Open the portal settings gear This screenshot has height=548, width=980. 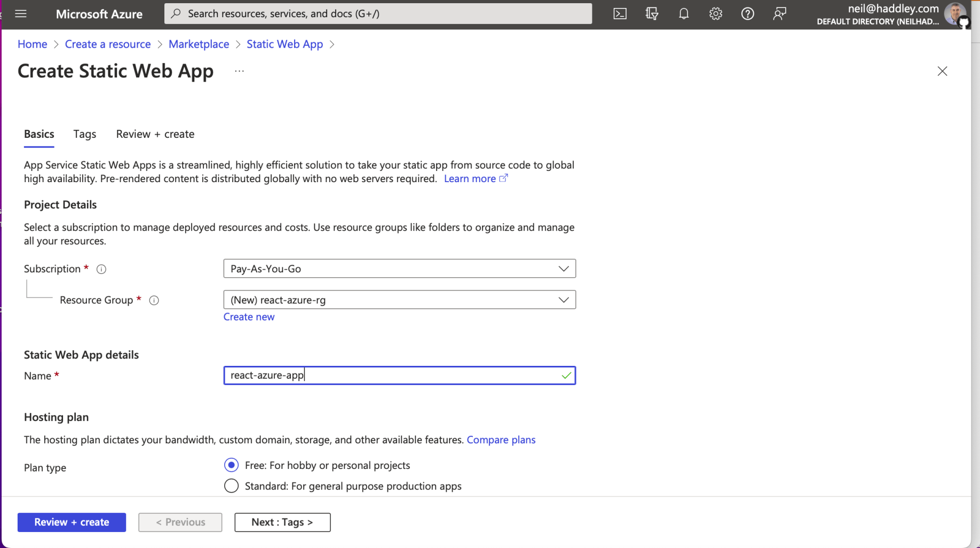click(x=715, y=14)
